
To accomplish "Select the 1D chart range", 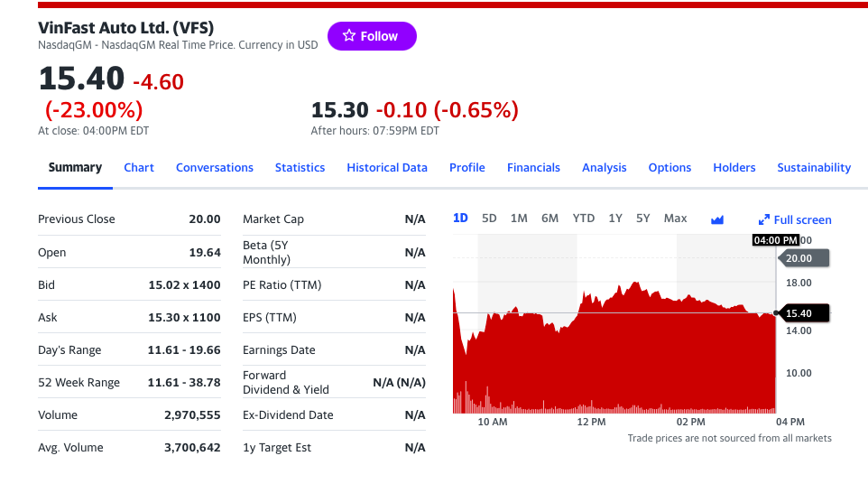I will (x=460, y=219).
